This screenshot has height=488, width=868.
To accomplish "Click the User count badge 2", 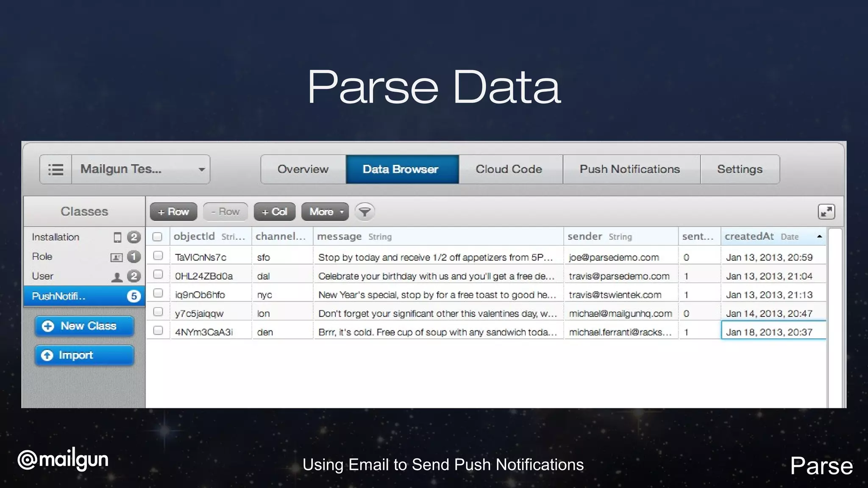I will 134,276.
